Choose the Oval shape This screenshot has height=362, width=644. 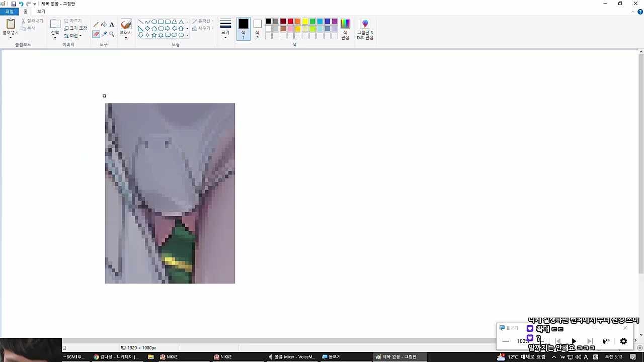click(154, 22)
